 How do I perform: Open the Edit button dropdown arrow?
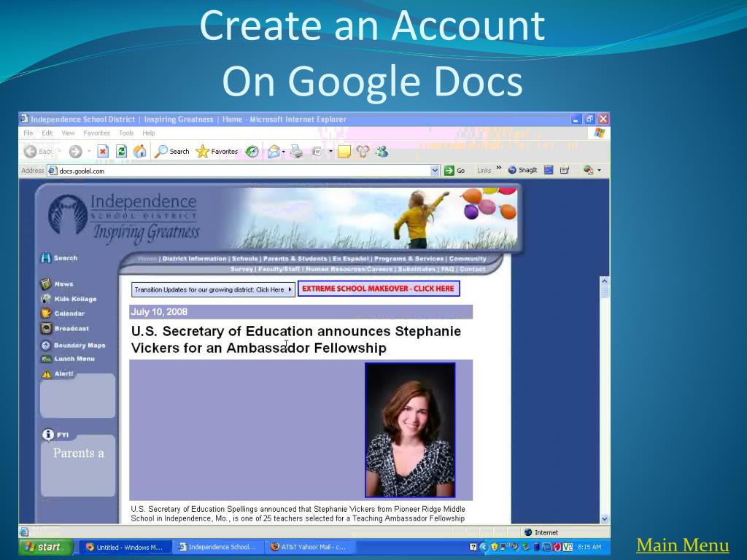click(330, 152)
